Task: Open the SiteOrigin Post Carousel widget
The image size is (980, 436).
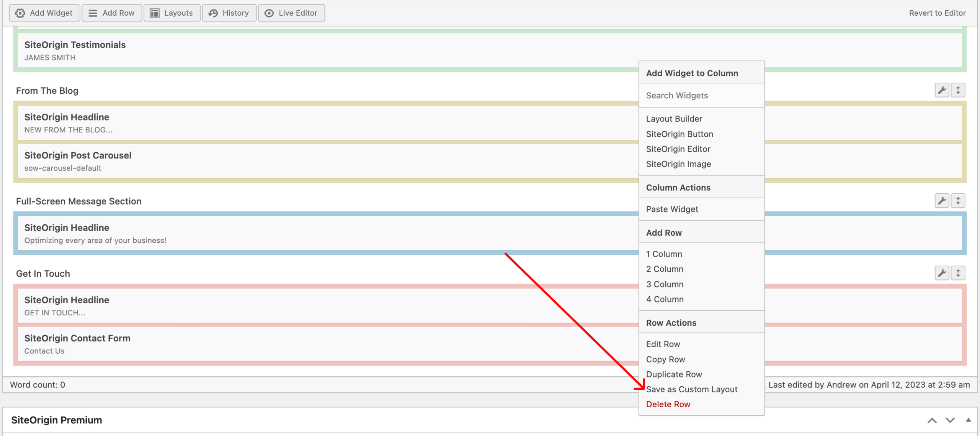Action: [78, 155]
